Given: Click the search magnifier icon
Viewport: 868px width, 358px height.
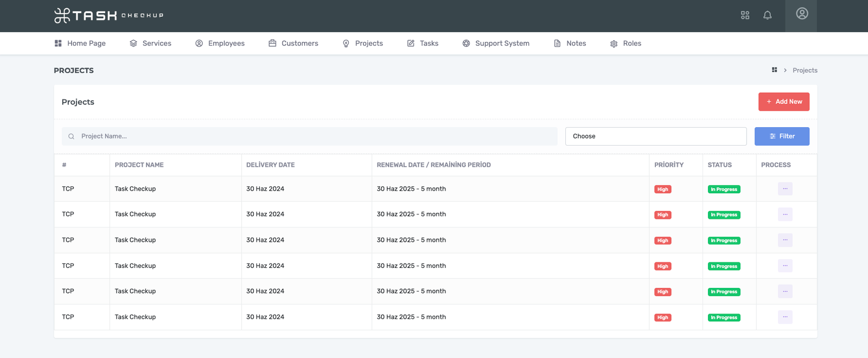Looking at the screenshot, I should click(71, 136).
